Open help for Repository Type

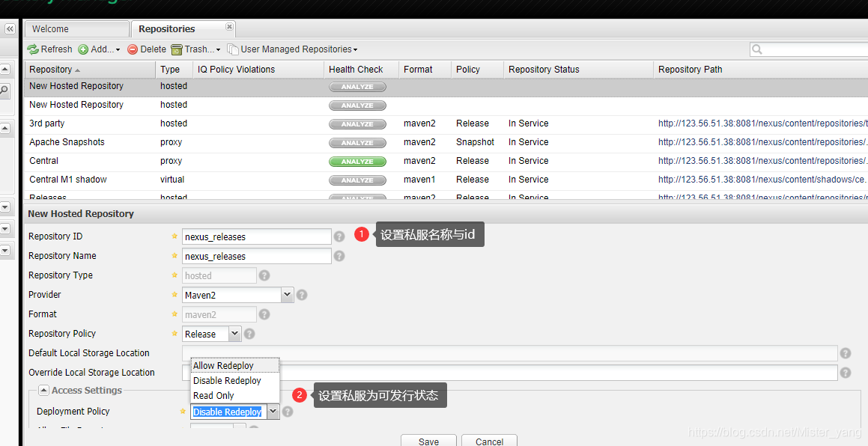[264, 275]
